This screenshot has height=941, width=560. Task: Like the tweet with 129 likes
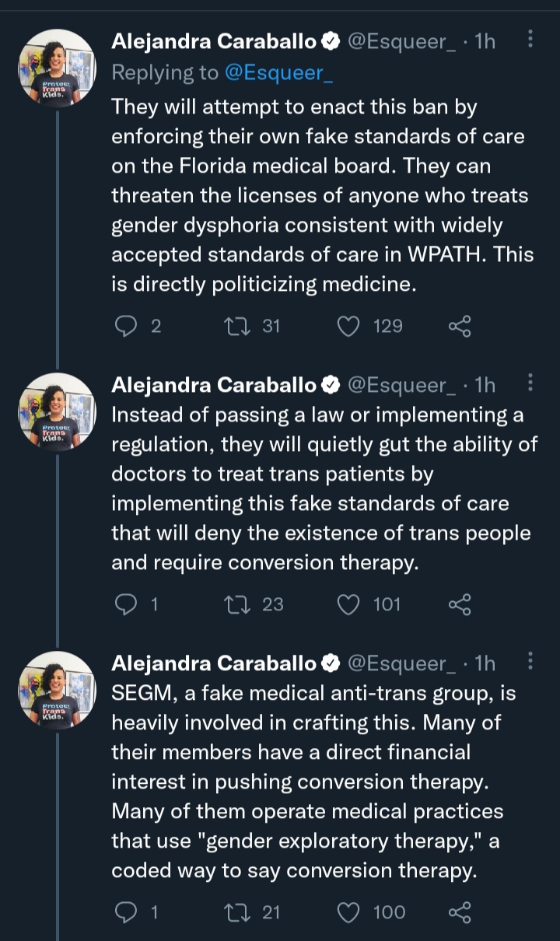tap(348, 326)
